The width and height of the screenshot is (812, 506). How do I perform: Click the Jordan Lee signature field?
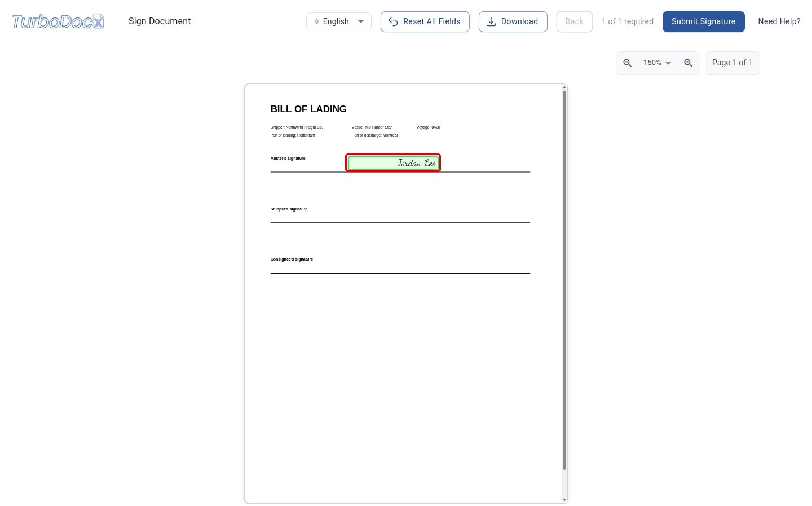click(x=393, y=163)
